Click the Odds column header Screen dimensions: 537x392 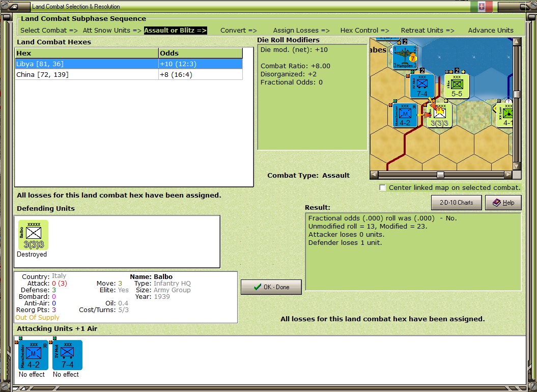[x=201, y=53]
